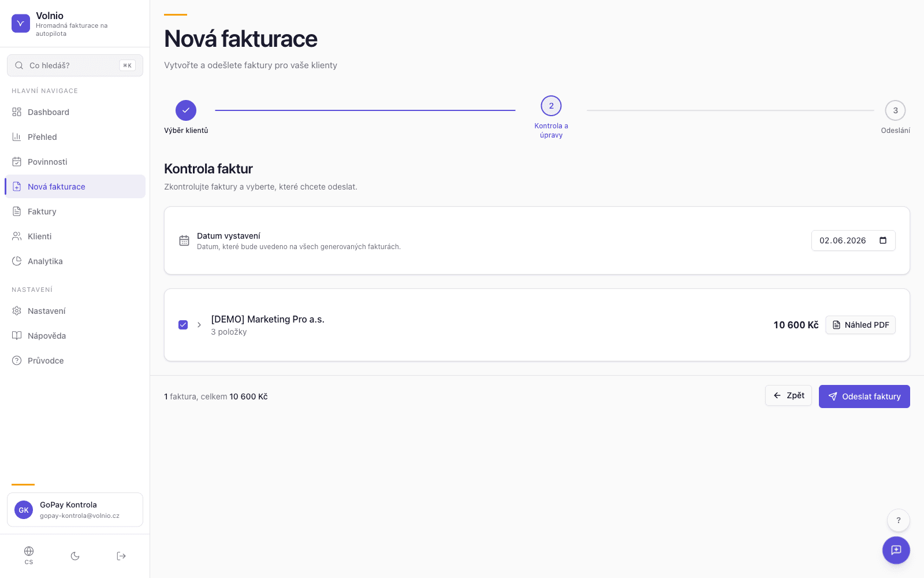The width and height of the screenshot is (924, 578).
Task: Open Analytika page
Action: pos(75,261)
